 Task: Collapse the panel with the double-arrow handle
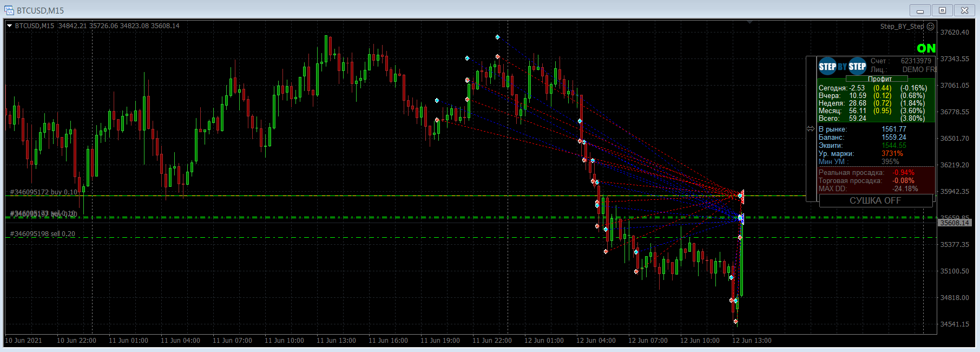(811, 129)
